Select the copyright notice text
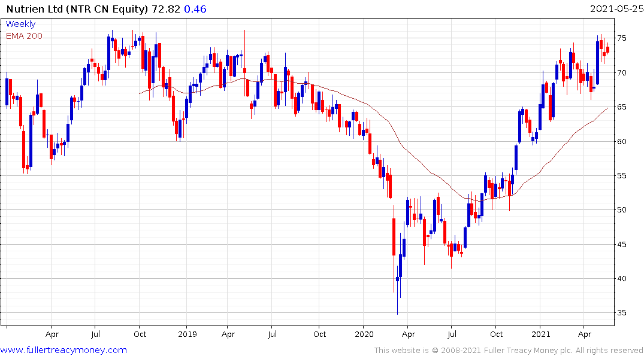The image size is (644, 359). 509,351
